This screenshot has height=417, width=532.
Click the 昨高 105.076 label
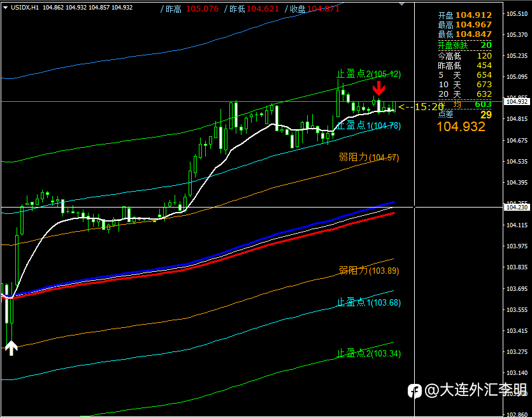click(x=190, y=9)
